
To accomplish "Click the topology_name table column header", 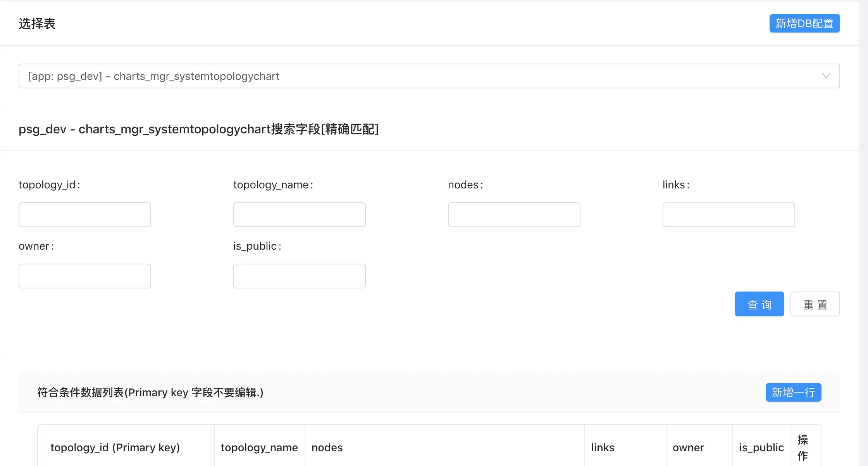I will [x=259, y=447].
